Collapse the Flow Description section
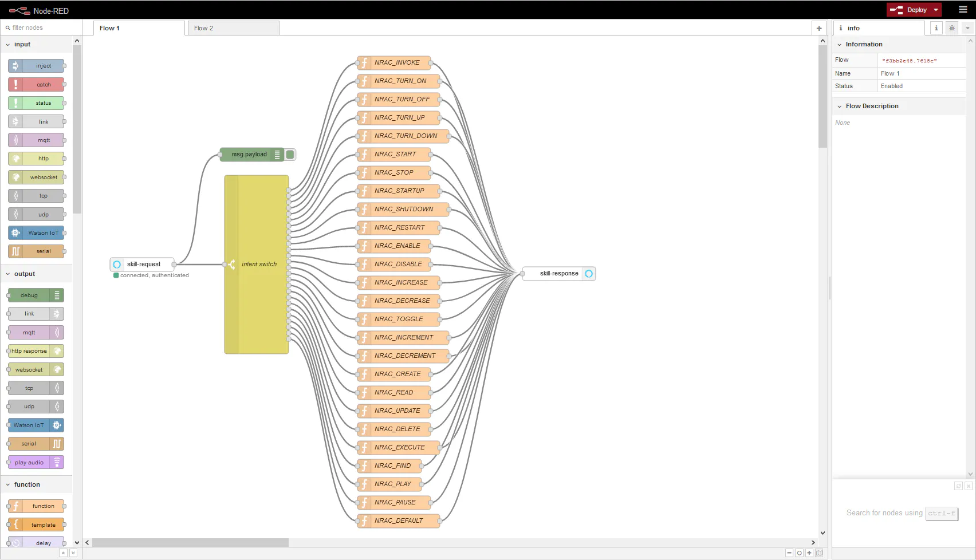 pos(899,106)
